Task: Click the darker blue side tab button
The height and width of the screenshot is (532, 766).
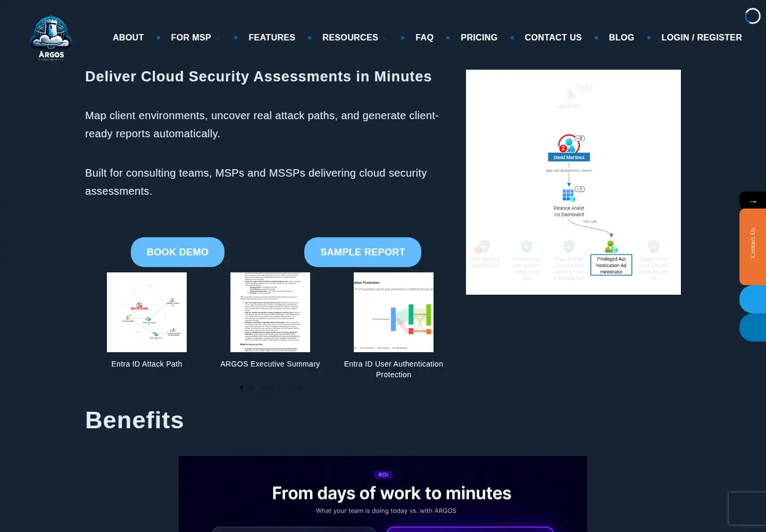Action: tap(753, 327)
